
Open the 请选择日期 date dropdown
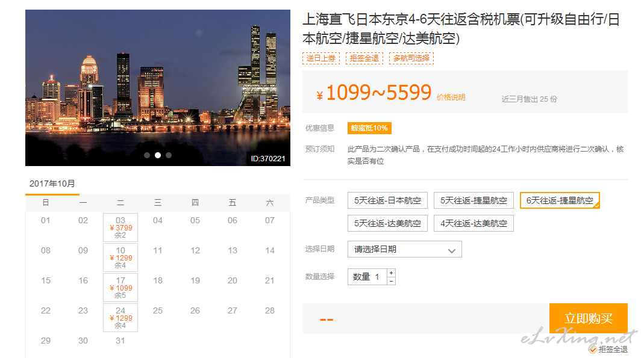pyautogui.click(x=405, y=249)
